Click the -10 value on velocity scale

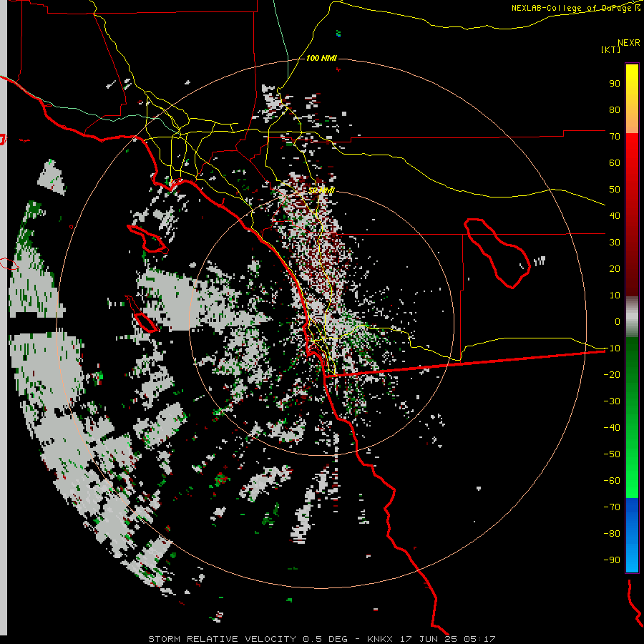(x=612, y=348)
